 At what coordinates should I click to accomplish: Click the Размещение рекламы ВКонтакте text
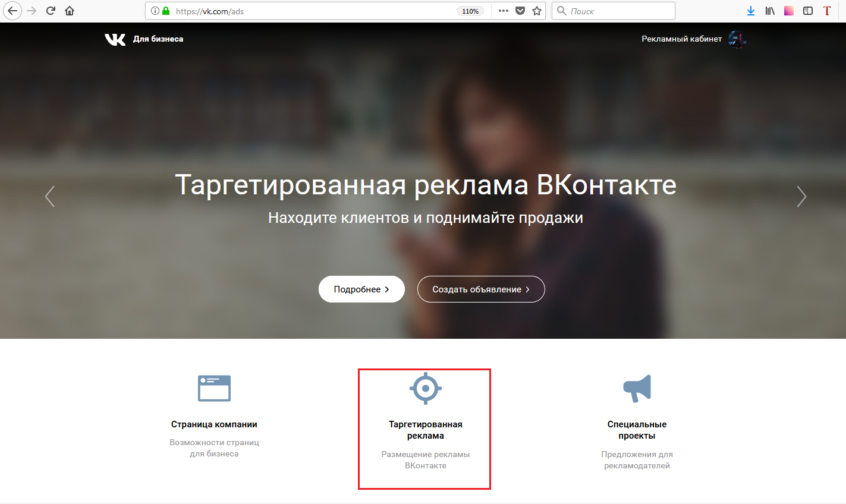pos(426,459)
